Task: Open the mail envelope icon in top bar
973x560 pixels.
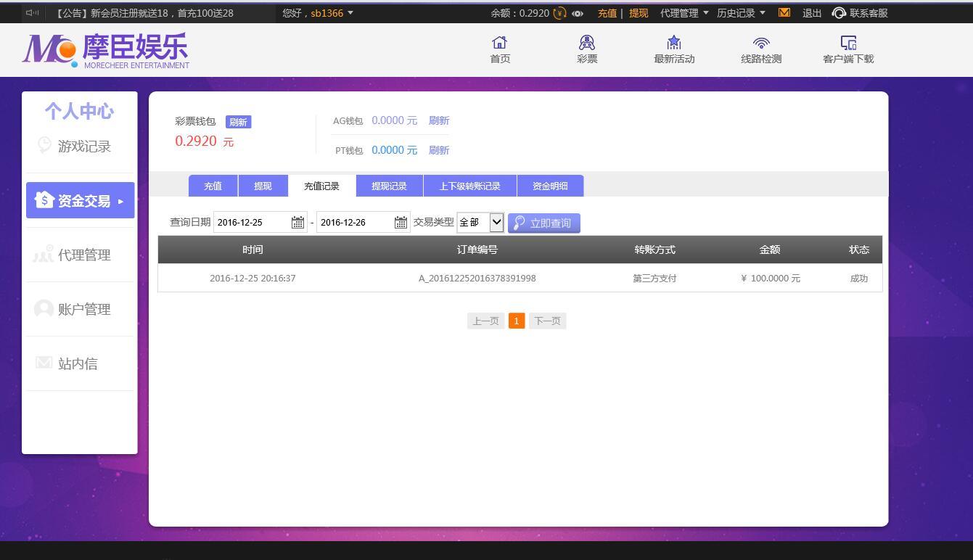Action: click(x=784, y=12)
